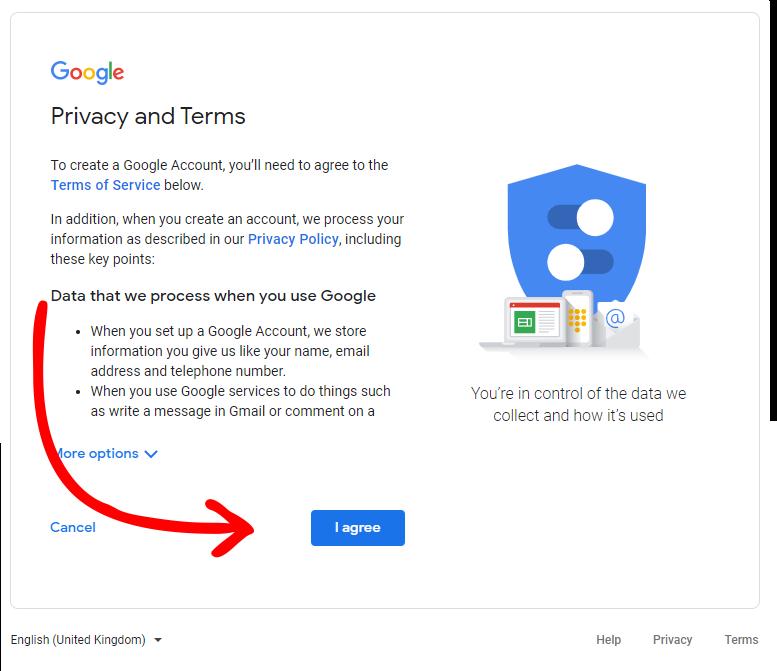Click the language selector caret arrow
Image resolution: width=777 pixels, height=671 pixels.
point(158,640)
